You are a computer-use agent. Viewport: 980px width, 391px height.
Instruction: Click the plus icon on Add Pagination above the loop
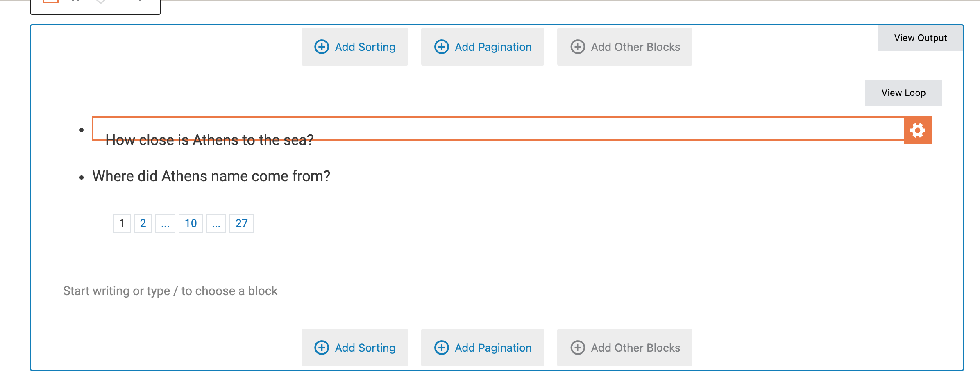(442, 47)
